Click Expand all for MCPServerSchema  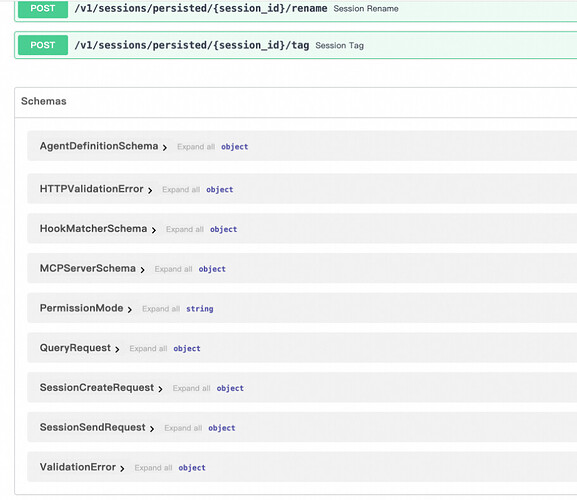(173, 269)
